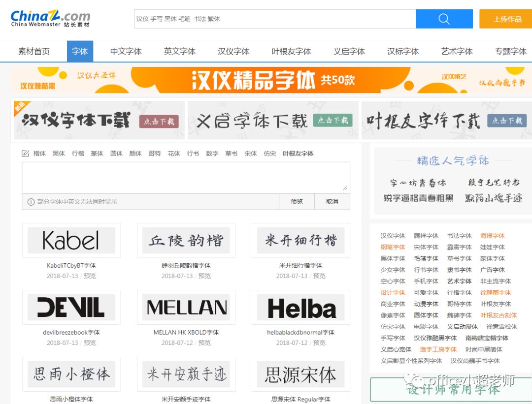Select the 楷体 font filter
The height and width of the screenshot is (404, 532).
(39, 154)
